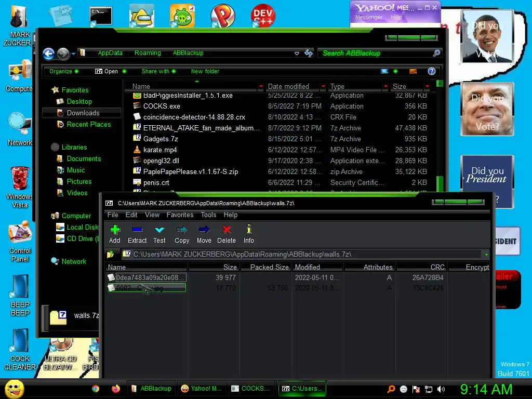Screen dimensions: 532x399
Task: Open the 7-Zip Tools menu
Action: [208, 215]
